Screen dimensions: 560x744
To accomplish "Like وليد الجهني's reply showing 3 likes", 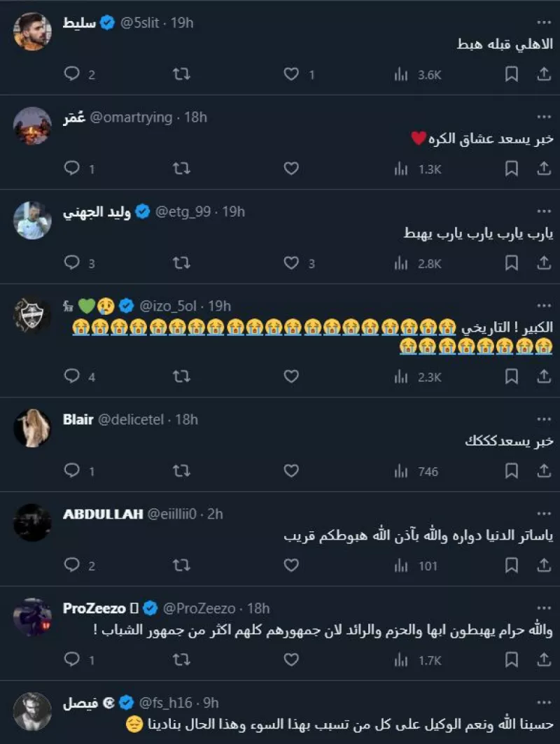I will pyautogui.click(x=291, y=262).
